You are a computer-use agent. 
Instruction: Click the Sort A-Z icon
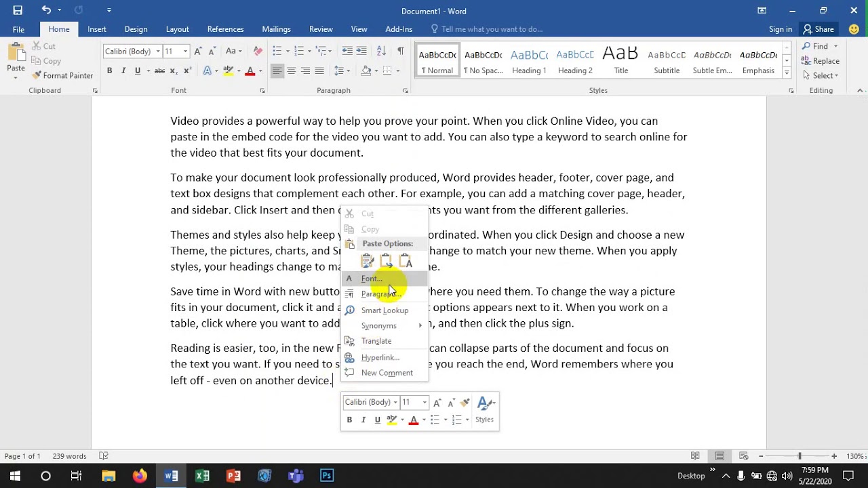pos(381,51)
